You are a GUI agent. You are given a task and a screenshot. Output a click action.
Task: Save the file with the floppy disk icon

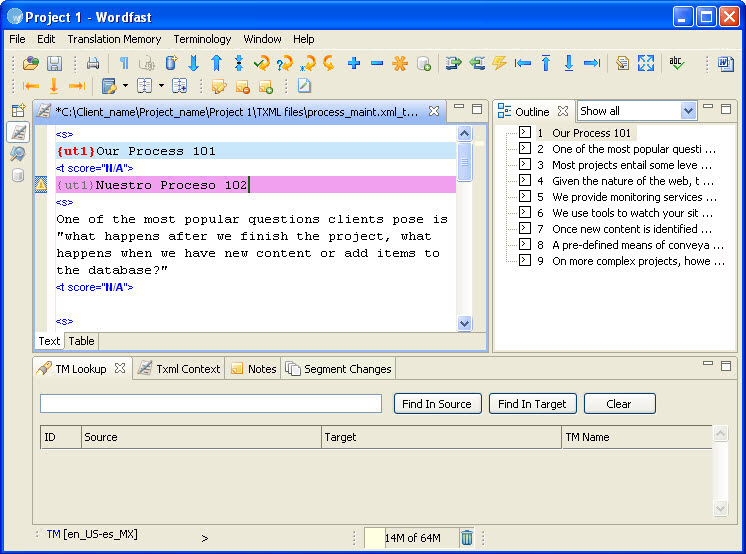54,63
